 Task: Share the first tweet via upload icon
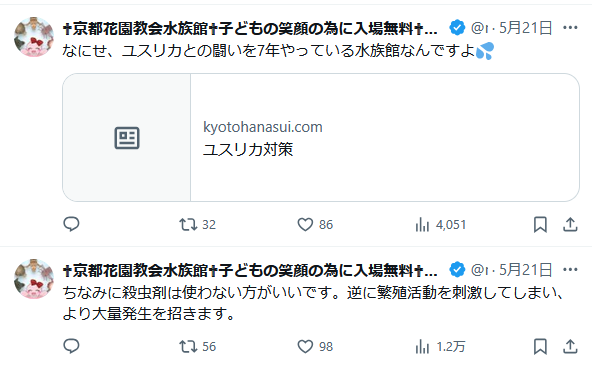tap(570, 225)
